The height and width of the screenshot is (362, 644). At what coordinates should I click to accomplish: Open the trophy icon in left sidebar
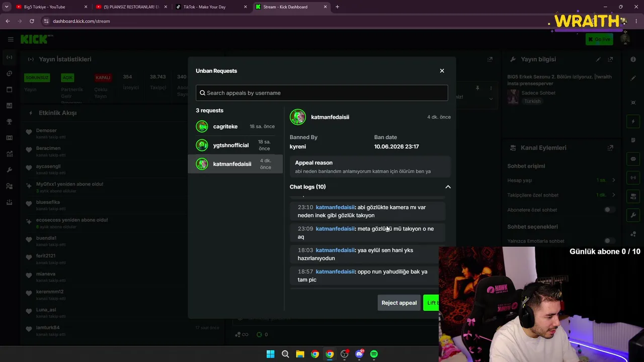[x=9, y=122]
